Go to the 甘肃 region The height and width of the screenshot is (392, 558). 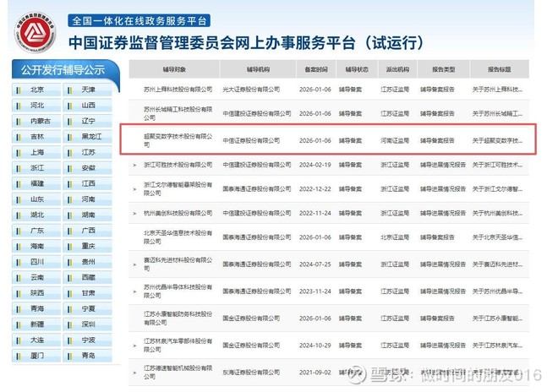88,293
